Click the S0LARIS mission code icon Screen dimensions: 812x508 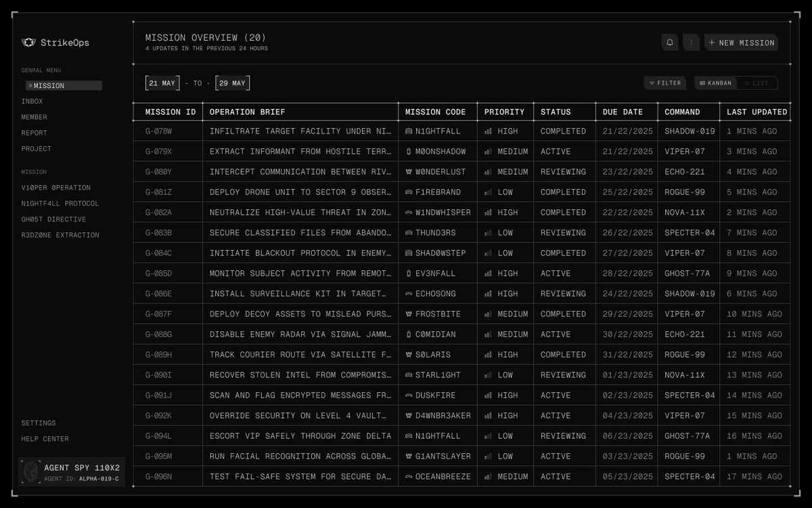click(409, 355)
